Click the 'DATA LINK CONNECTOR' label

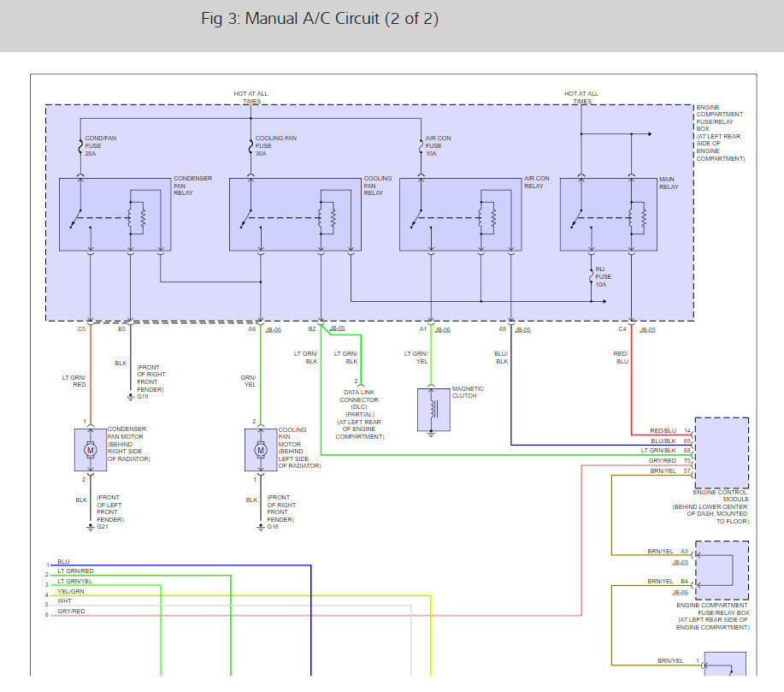359,396
